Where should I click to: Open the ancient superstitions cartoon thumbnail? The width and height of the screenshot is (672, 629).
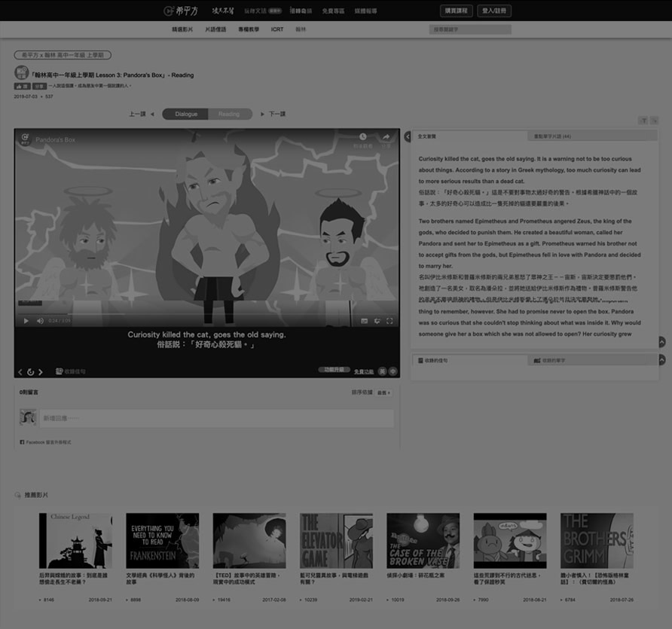[510, 541]
